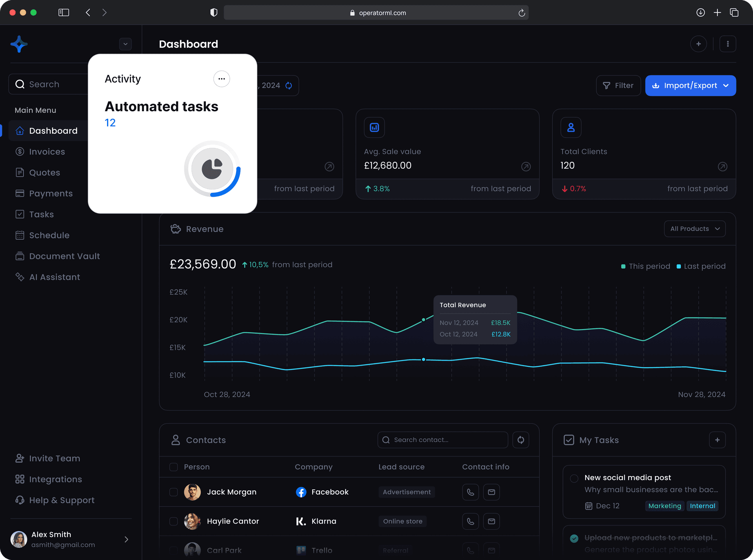Click Invite Team button in sidebar
This screenshot has width=753, height=560.
coord(54,458)
